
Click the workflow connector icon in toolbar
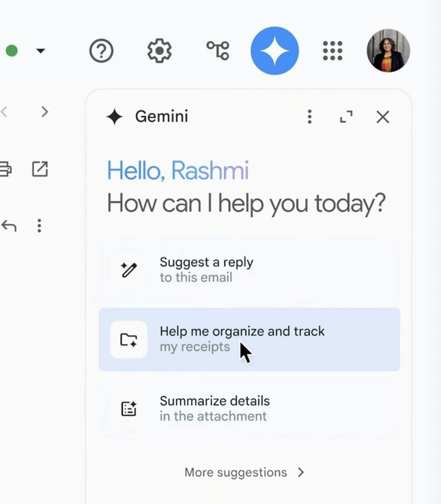coord(218,50)
